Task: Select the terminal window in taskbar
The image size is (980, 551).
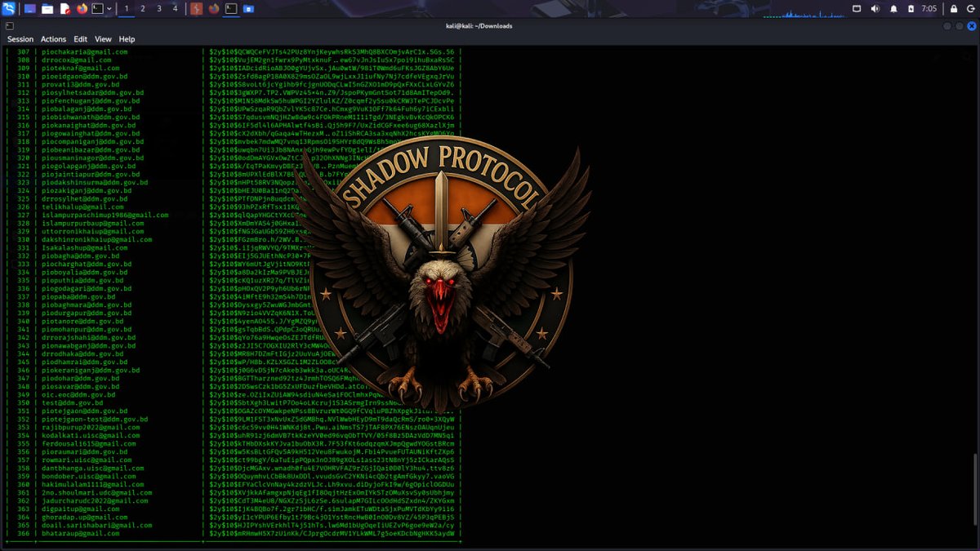Action: pyautogui.click(x=231, y=9)
